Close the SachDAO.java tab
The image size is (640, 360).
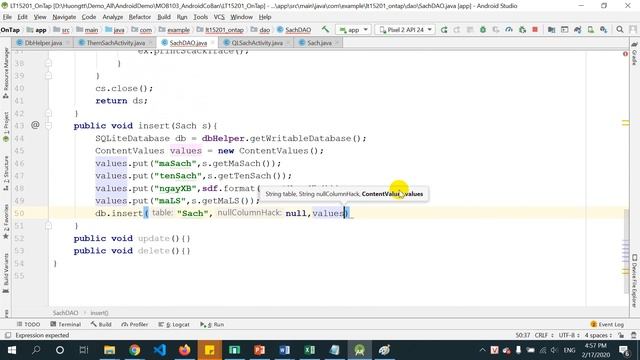click(212, 43)
